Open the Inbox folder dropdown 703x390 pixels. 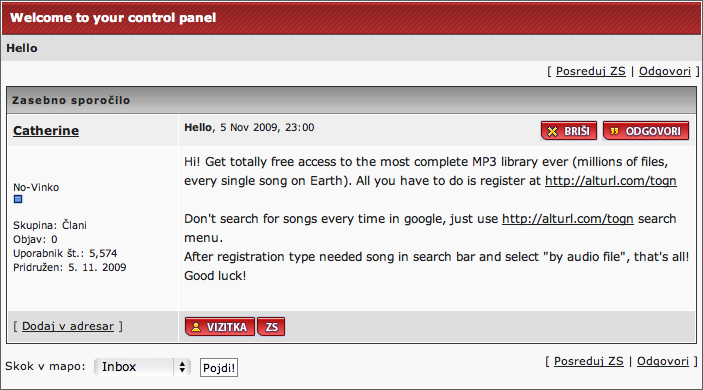142,367
